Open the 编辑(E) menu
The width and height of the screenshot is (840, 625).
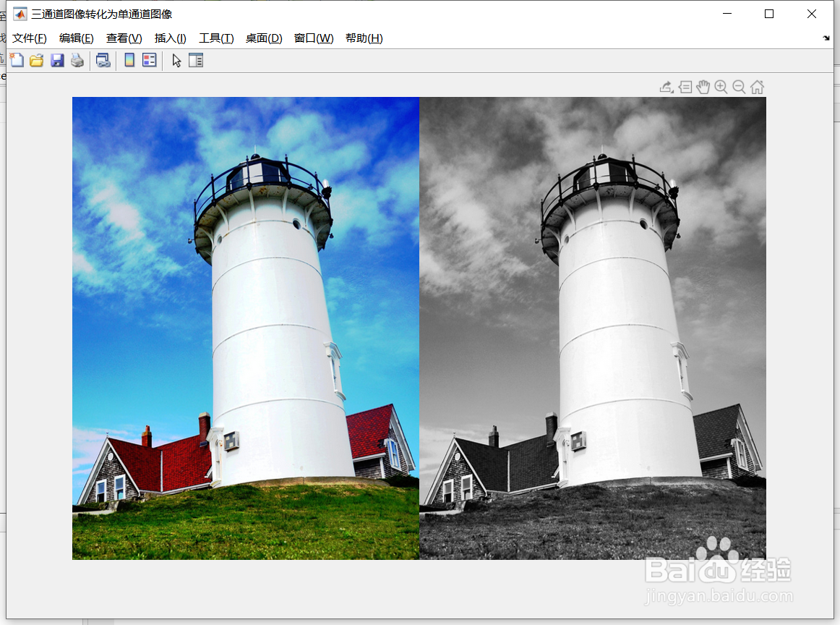(76, 38)
